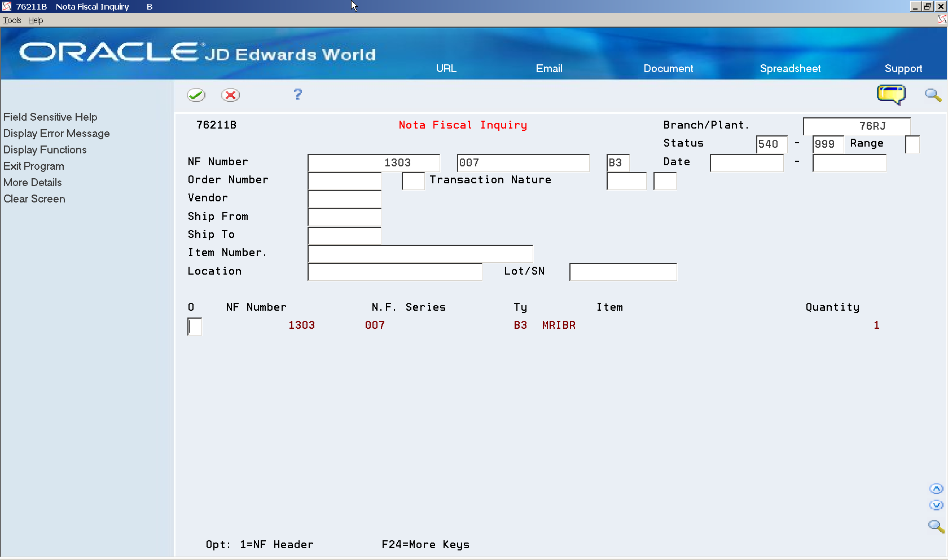Click the red X cancel icon
The height and width of the screenshot is (560, 948).
[230, 95]
